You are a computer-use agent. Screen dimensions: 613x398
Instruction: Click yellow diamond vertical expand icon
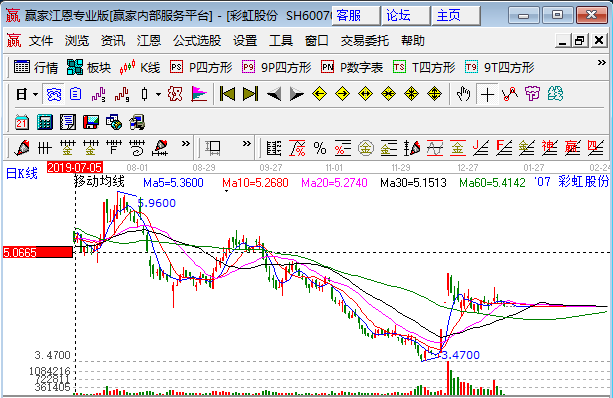click(435, 94)
